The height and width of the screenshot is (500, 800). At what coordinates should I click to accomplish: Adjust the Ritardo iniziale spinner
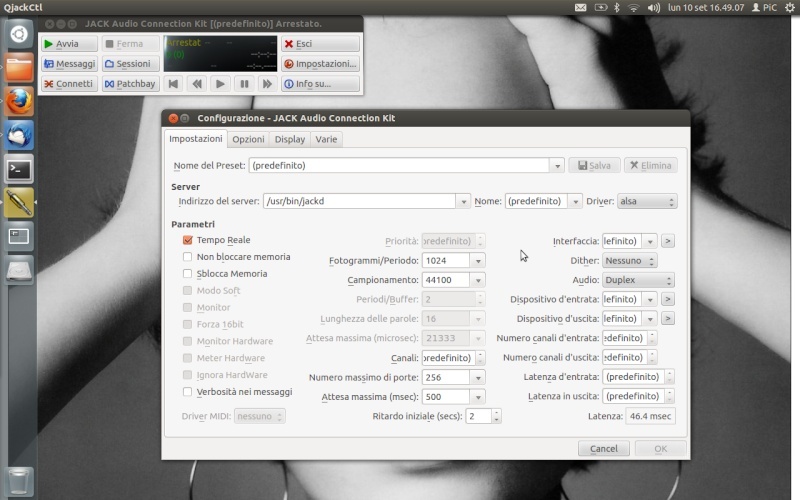(496, 416)
